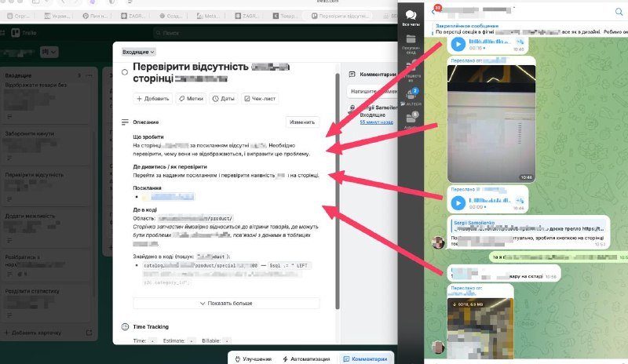Click the Trello logo in the header
Image resolution: width=628 pixels, height=364 pixels.
(24, 33)
